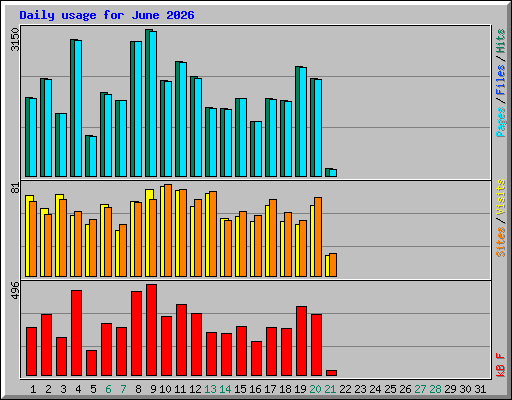The height and width of the screenshot is (400, 512).
Task: Click day label 17 on the x-axis
Action: pyautogui.click(x=270, y=389)
